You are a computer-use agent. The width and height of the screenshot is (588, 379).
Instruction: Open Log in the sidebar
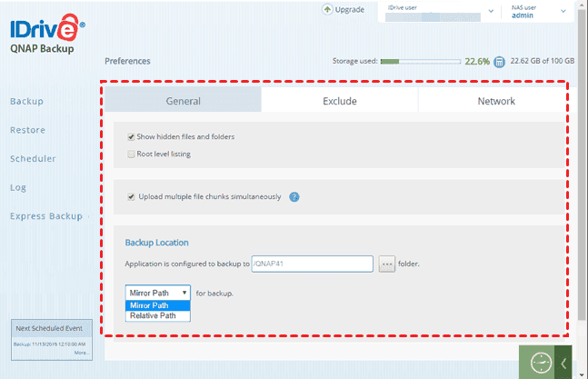pos(18,187)
